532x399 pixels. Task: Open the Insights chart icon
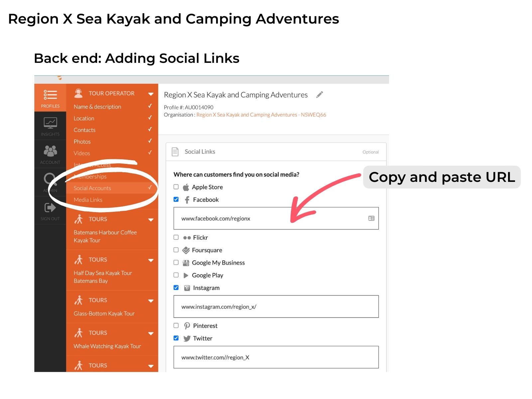pyautogui.click(x=50, y=123)
